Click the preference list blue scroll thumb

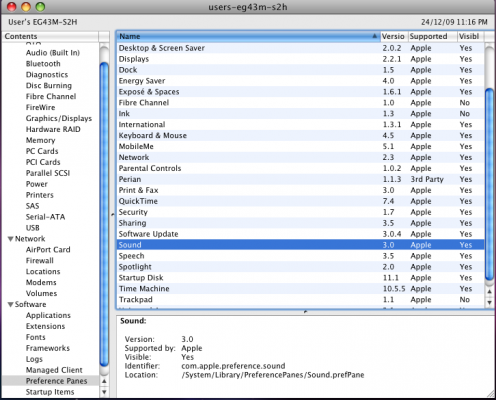point(489,184)
